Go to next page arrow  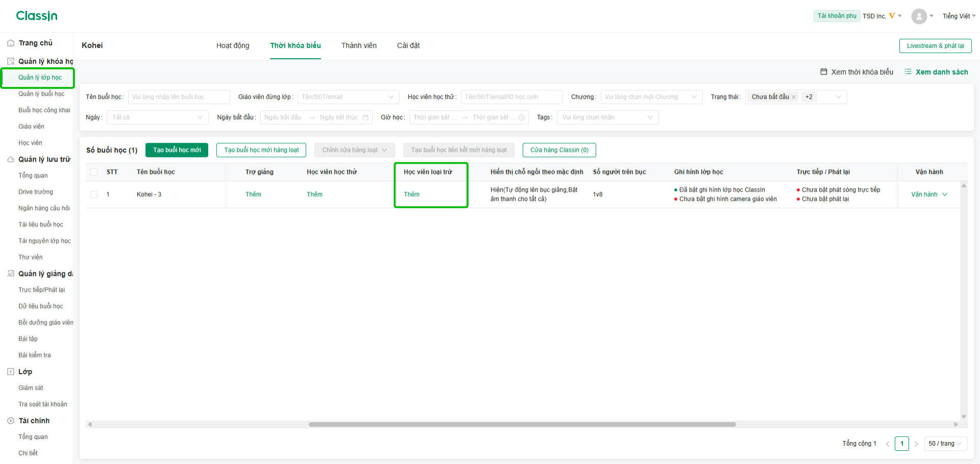[x=916, y=444]
